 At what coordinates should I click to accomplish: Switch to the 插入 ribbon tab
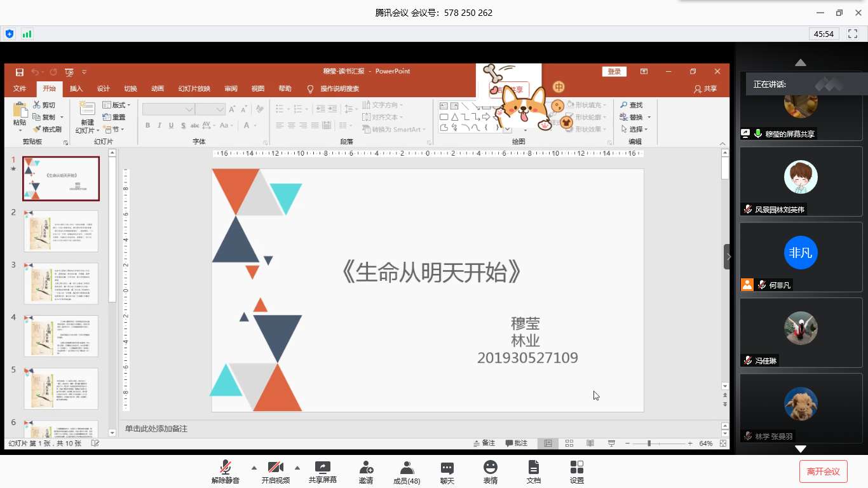76,89
